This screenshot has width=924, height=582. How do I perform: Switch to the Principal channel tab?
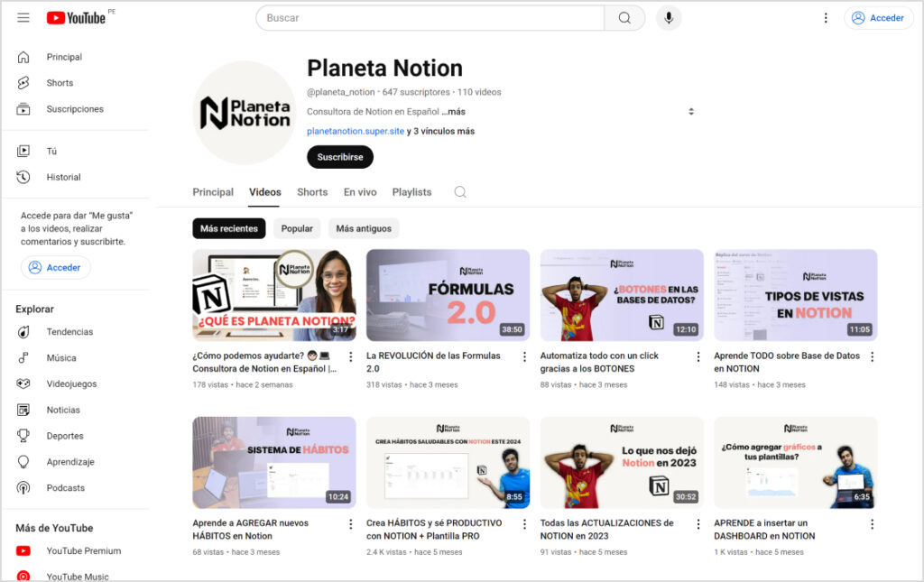213,192
